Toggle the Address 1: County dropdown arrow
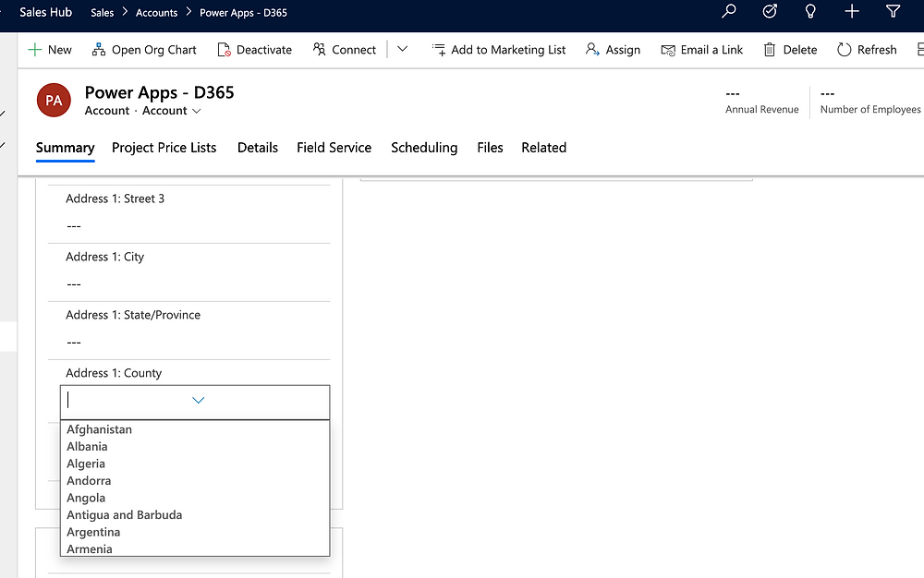This screenshot has width=924, height=578. [x=198, y=400]
